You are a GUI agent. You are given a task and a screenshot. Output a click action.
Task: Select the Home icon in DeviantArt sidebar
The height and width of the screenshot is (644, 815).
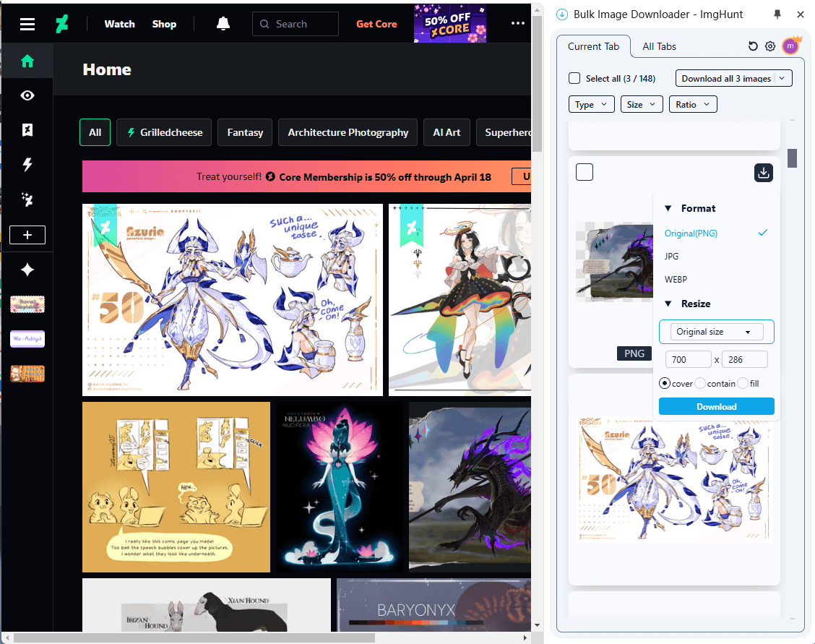[27, 61]
